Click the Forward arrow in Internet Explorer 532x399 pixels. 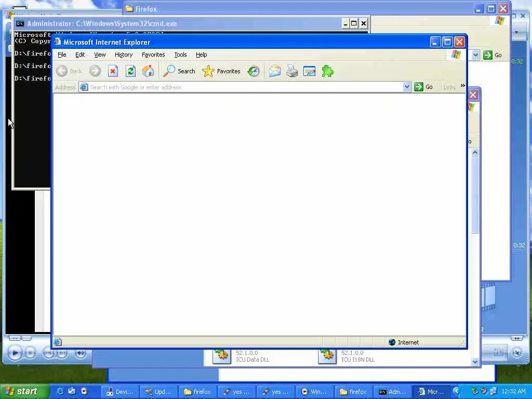pyautogui.click(x=95, y=71)
